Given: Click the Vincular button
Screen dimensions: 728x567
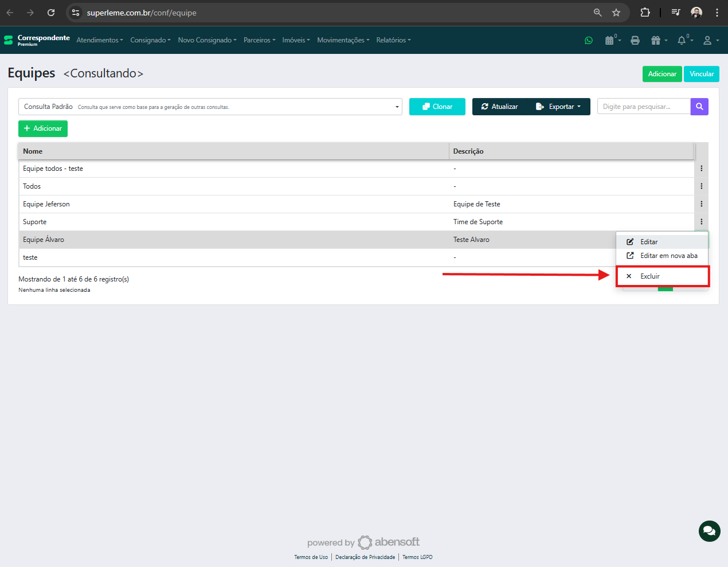Looking at the screenshot, I should coord(701,74).
